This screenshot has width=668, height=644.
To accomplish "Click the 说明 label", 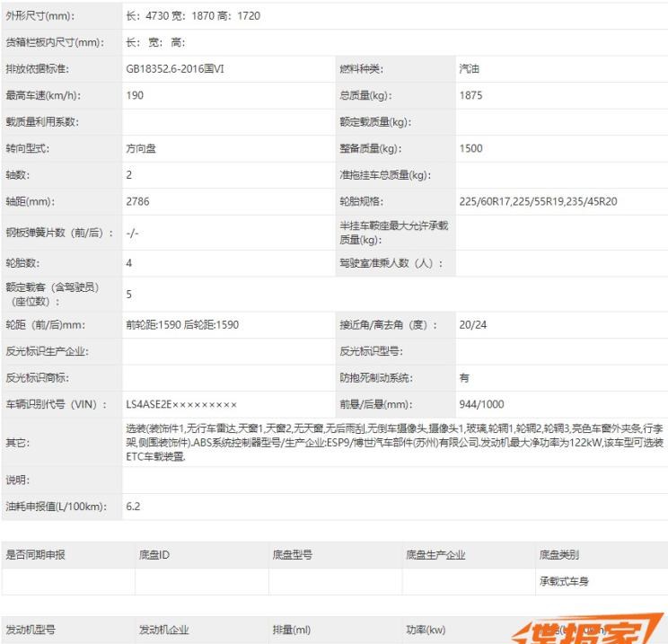I will pos(17,481).
